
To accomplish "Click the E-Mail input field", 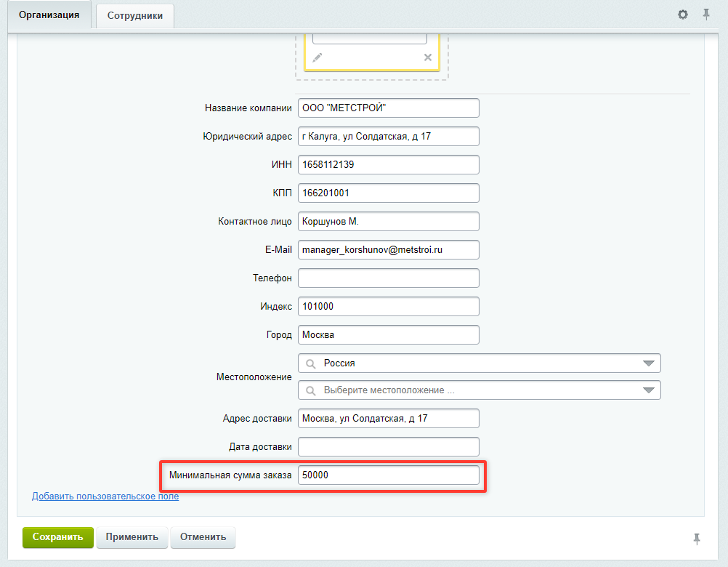I will 389,250.
